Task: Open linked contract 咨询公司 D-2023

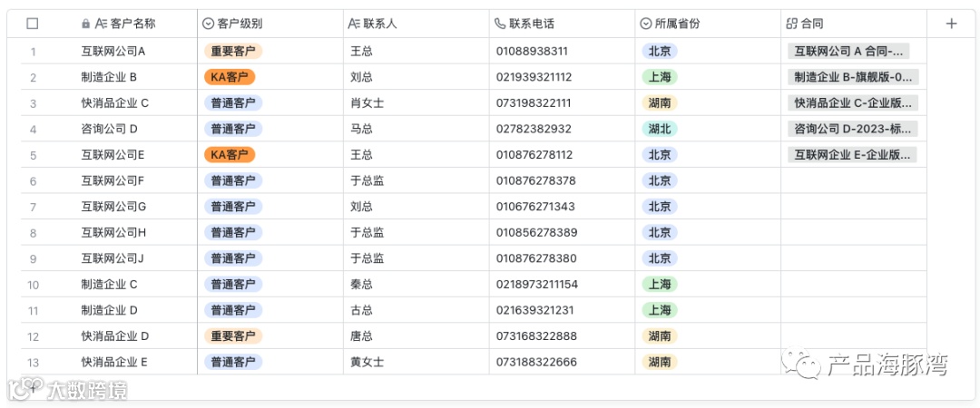Action: pos(852,130)
